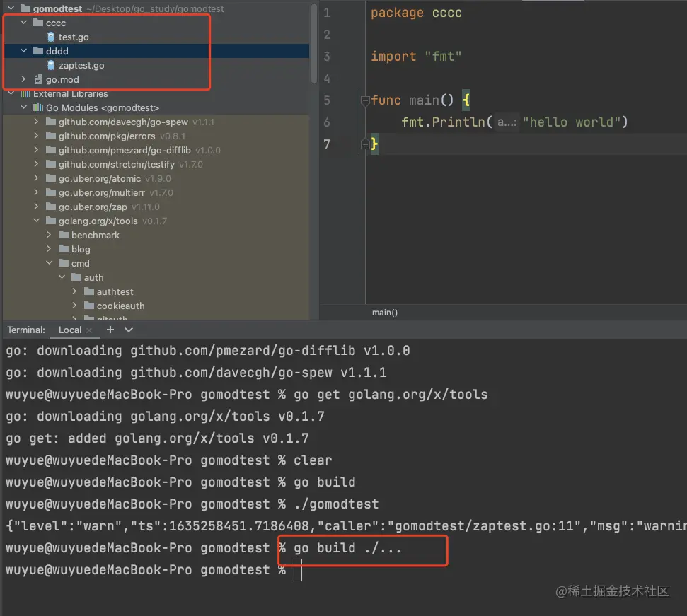
Task: Add a new terminal session tab
Action: [x=110, y=330]
